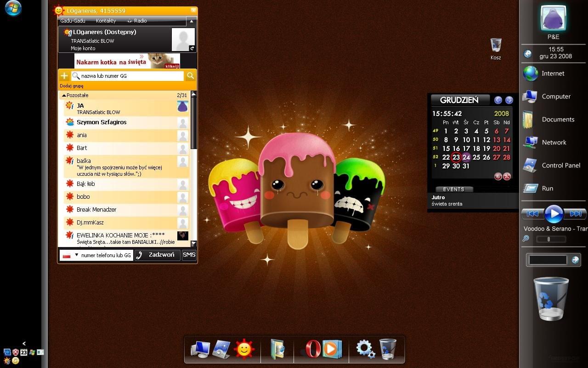Image resolution: width=588 pixels, height=368 pixels.
Task: Click the magnifier search button in Gadu-Gadu
Action: tap(190, 76)
